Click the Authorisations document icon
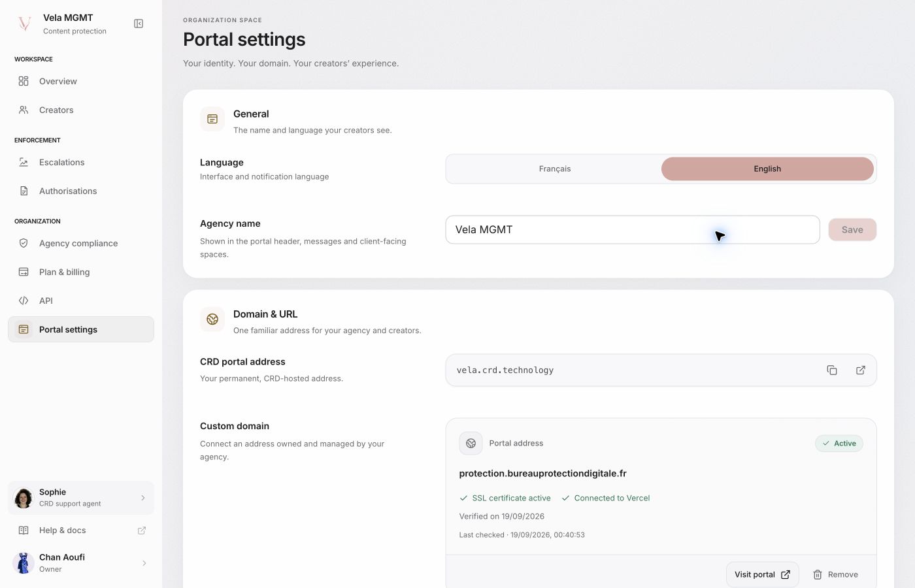This screenshot has width=915, height=588. (24, 191)
